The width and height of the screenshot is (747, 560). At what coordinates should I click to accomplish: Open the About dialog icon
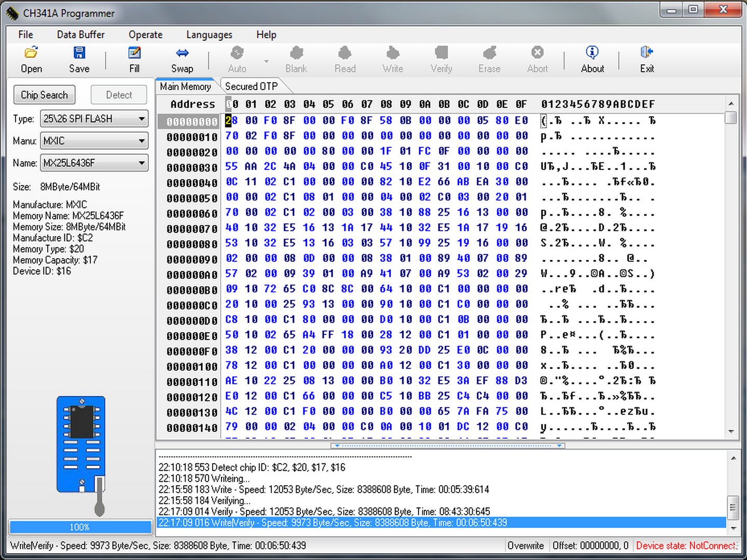click(592, 53)
